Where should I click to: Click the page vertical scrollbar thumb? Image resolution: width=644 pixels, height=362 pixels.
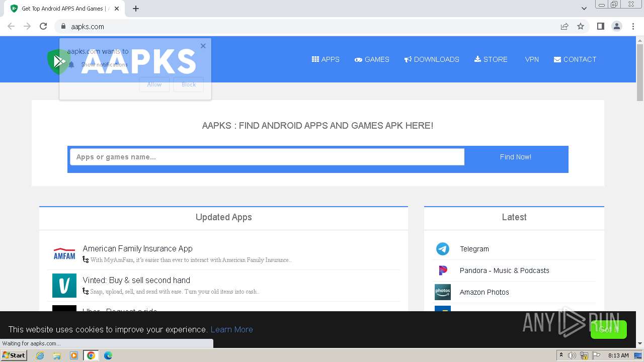pyautogui.click(x=640, y=72)
